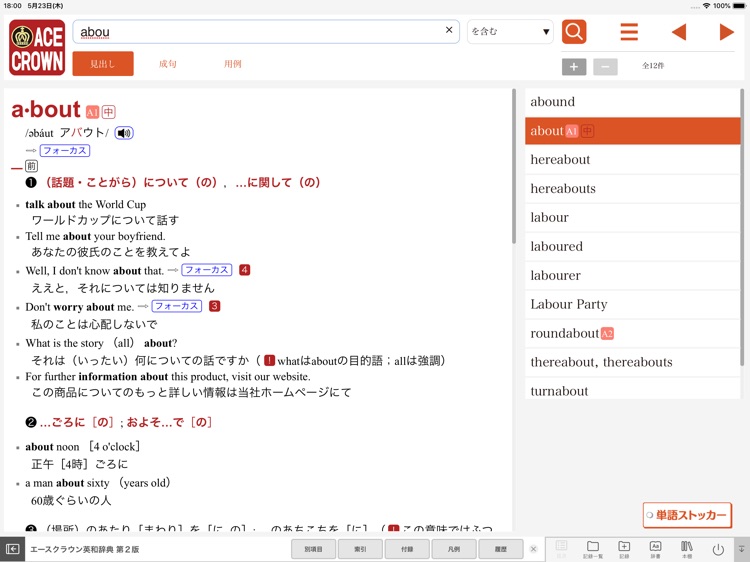Increase text size with plus button

click(x=574, y=66)
